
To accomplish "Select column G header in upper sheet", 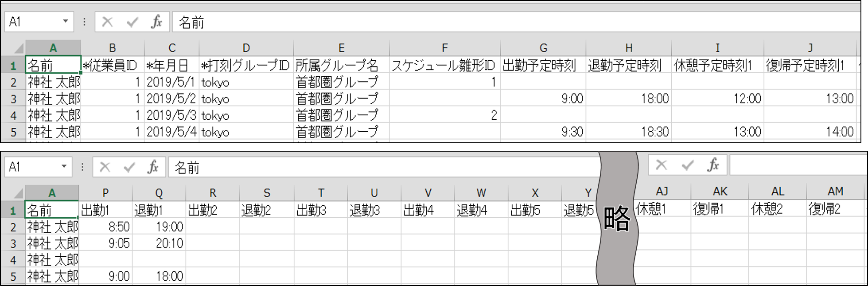I will [x=543, y=48].
